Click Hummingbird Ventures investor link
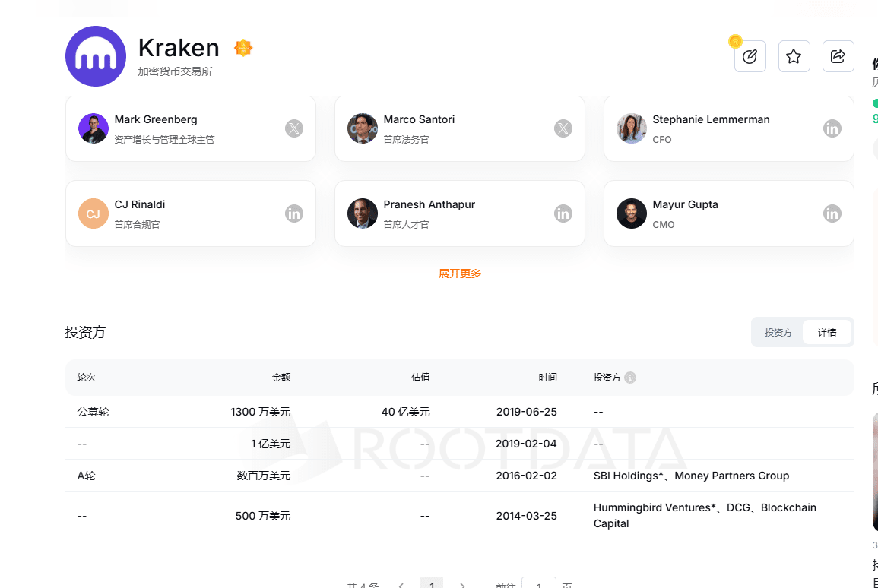This screenshot has width=878, height=588. pyautogui.click(x=655, y=508)
